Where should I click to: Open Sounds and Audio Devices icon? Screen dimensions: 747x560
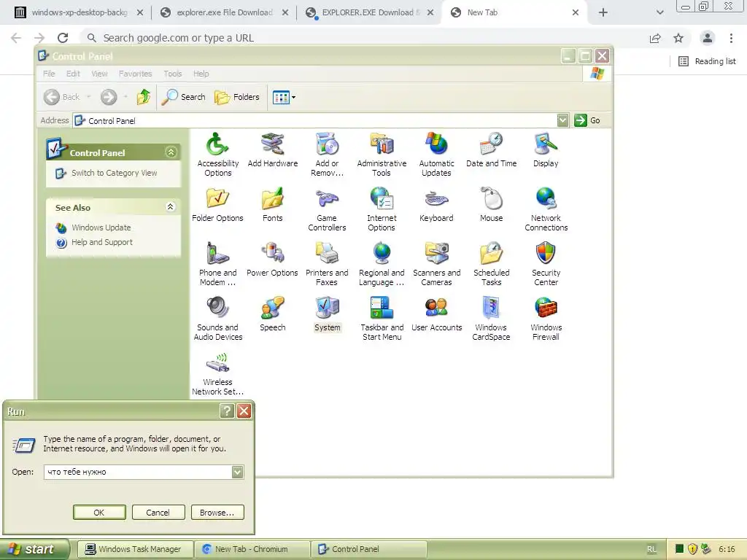coord(217,319)
